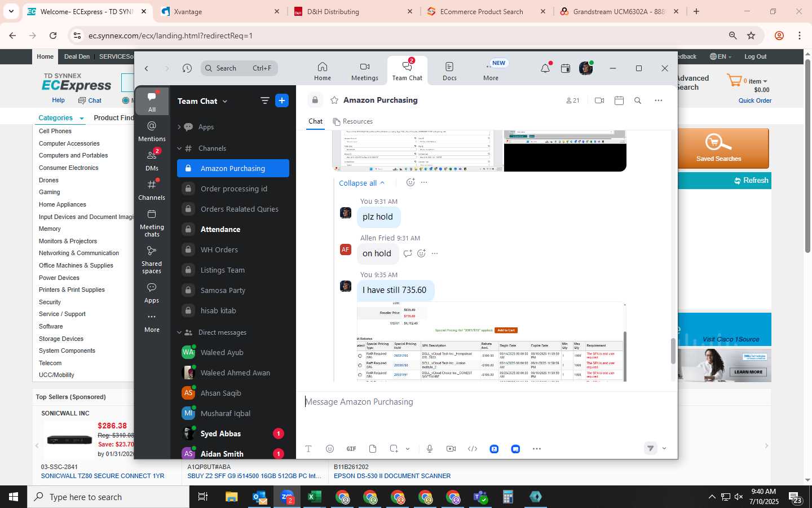Open Zoom calendar icon beside bell
The width and height of the screenshot is (812, 508).
pos(566,68)
